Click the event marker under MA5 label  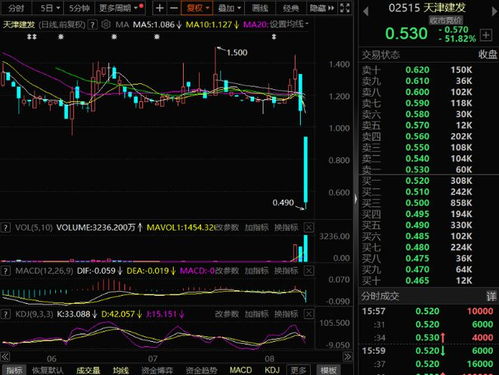pos(157,37)
